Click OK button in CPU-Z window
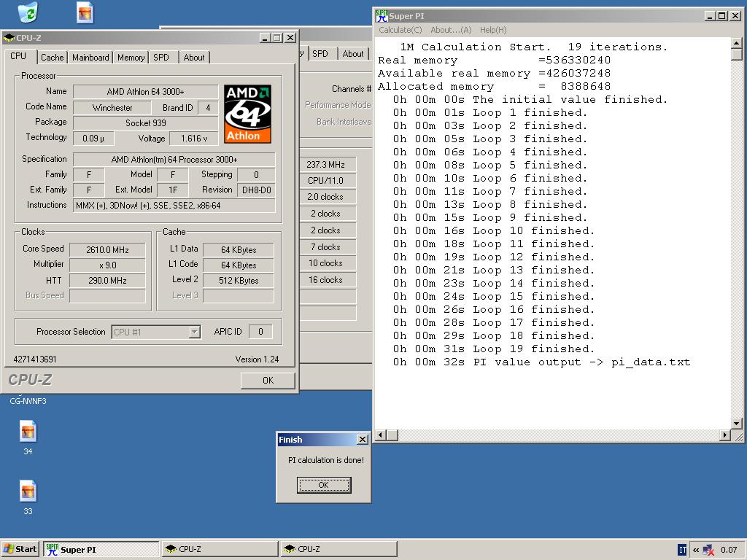This screenshot has height=560, width=747. tap(268, 380)
